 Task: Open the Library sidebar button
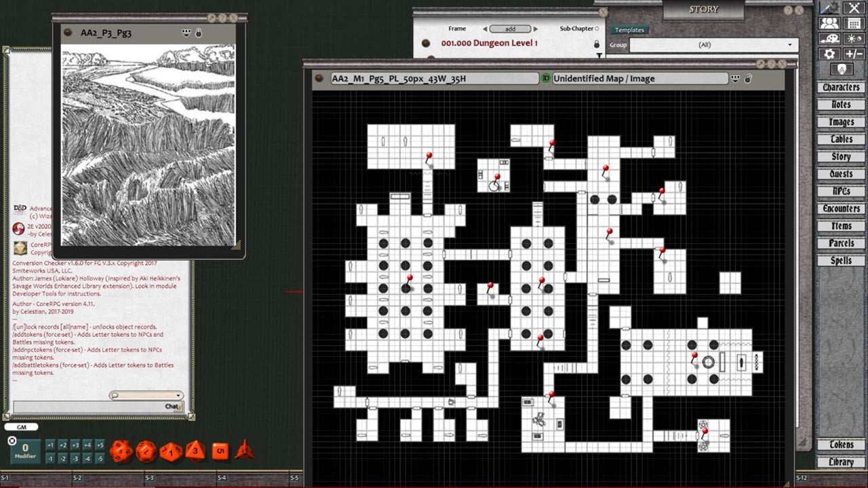[x=841, y=462]
